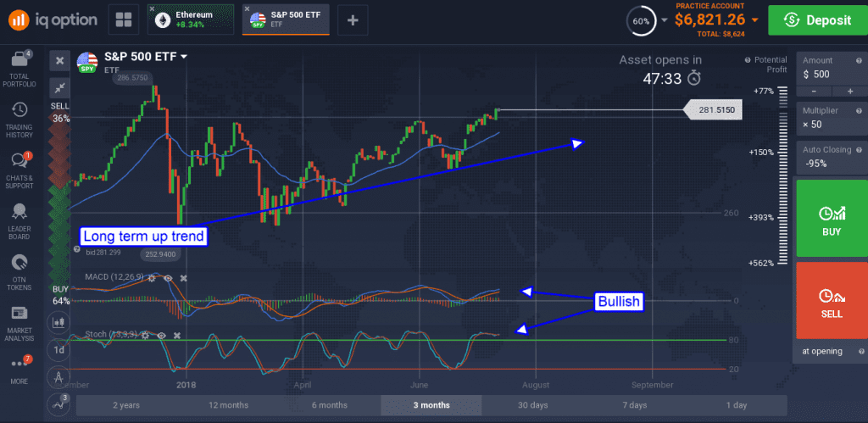Change the 1d candle interval
Image resolution: width=868 pixels, height=423 pixels.
[x=58, y=350]
